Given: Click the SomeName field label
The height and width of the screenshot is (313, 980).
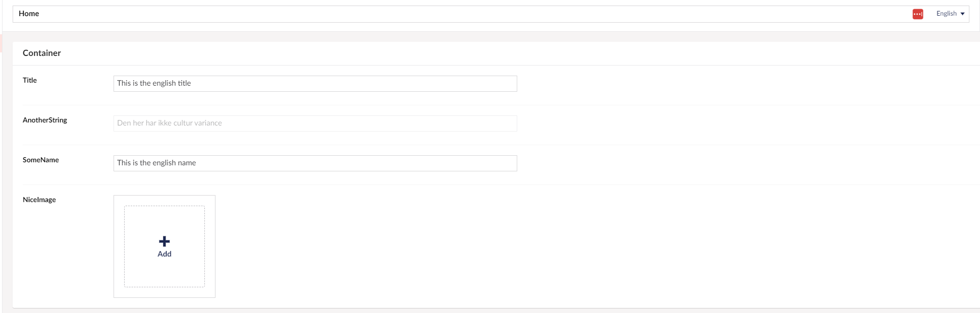Looking at the screenshot, I should 41,160.
